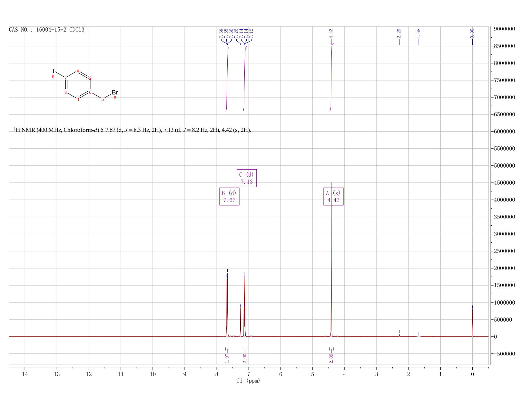Click the CDCl3 solvent peak at 7.26 ppm
The width and height of the screenshot is (532, 411).
coord(240,322)
